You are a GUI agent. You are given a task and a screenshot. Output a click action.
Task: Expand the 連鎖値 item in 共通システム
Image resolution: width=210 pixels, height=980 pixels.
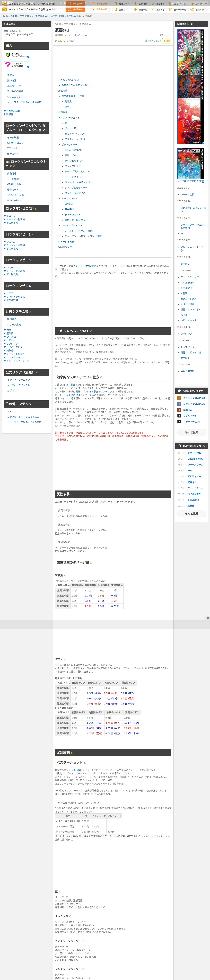click(9, 333)
